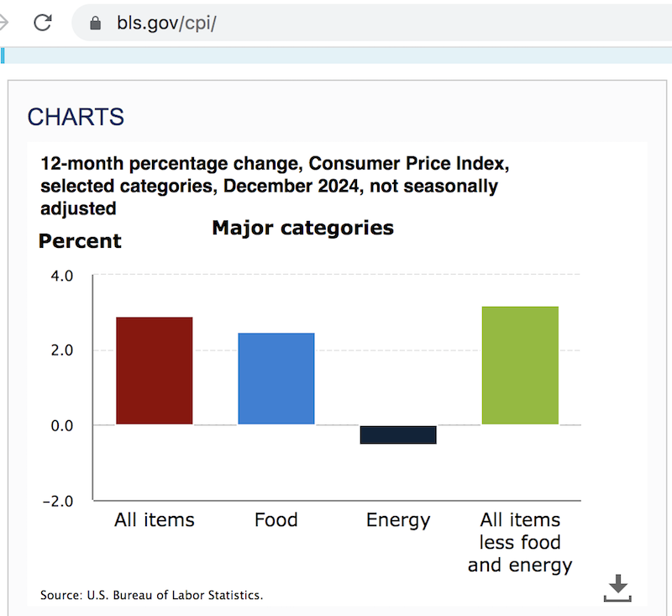Click the download icon near the Source text
672x616 pixels.
(x=617, y=587)
